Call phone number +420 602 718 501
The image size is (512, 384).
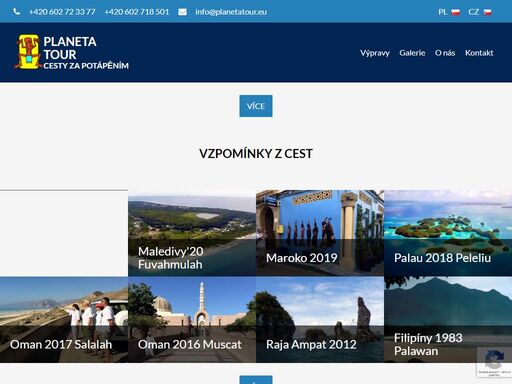(x=137, y=12)
